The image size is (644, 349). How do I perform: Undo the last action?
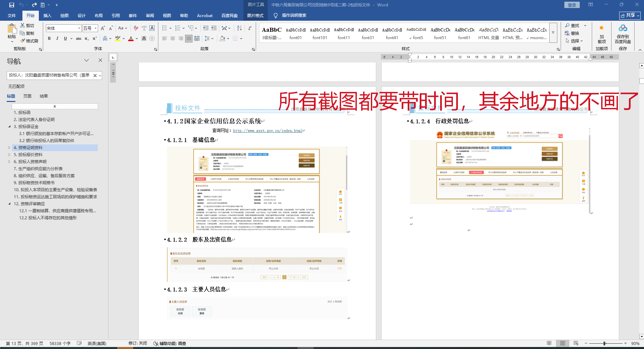pyautogui.click(x=21, y=5)
